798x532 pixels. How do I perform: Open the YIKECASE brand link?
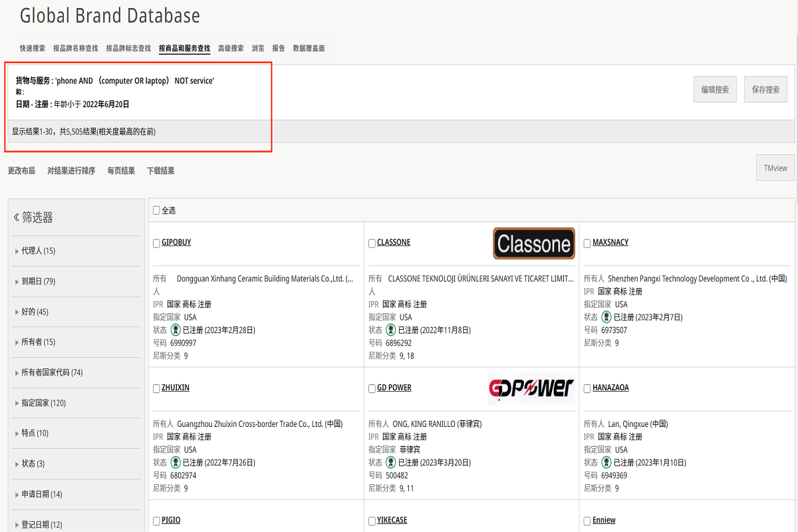pyautogui.click(x=392, y=520)
